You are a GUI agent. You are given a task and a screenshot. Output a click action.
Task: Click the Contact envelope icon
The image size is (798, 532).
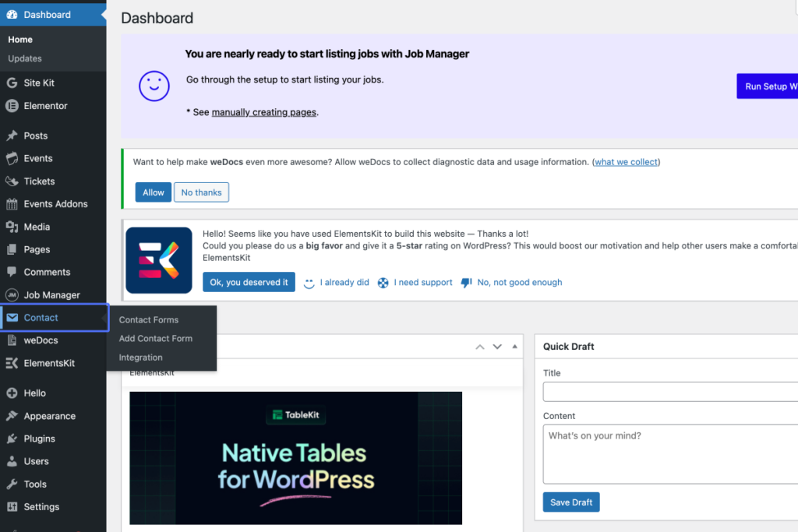(x=12, y=317)
